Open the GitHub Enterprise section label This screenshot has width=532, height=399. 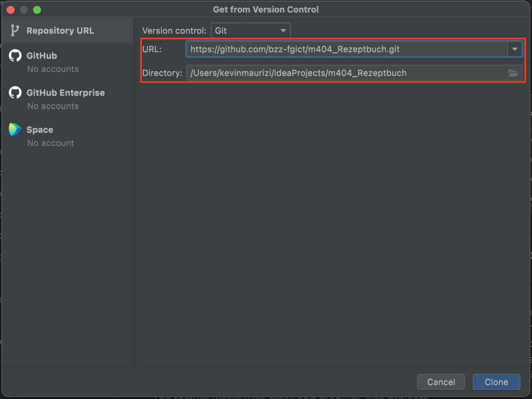[65, 93]
